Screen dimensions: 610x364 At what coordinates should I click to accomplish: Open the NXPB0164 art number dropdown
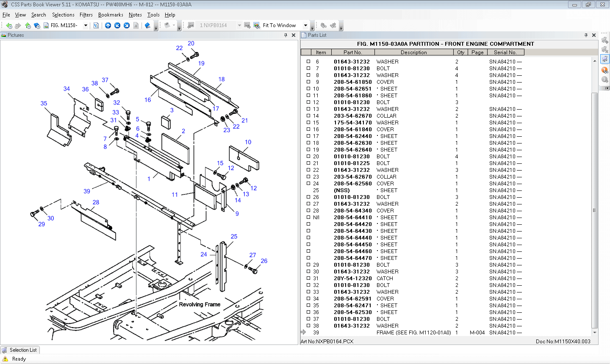click(239, 25)
